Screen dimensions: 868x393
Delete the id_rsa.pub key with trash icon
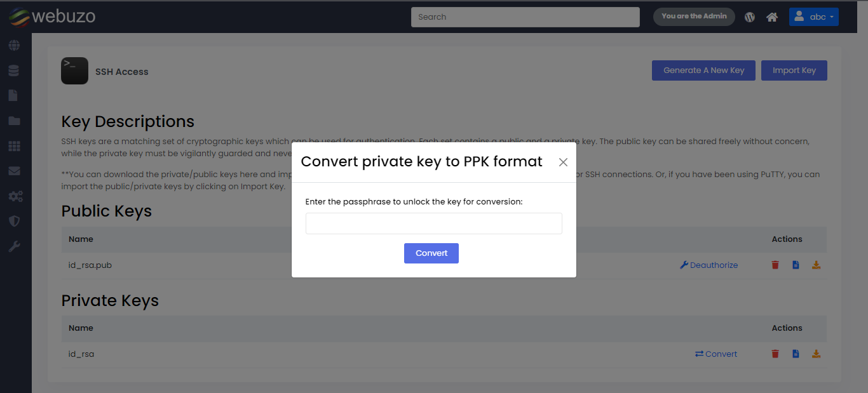tap(775, 265)
